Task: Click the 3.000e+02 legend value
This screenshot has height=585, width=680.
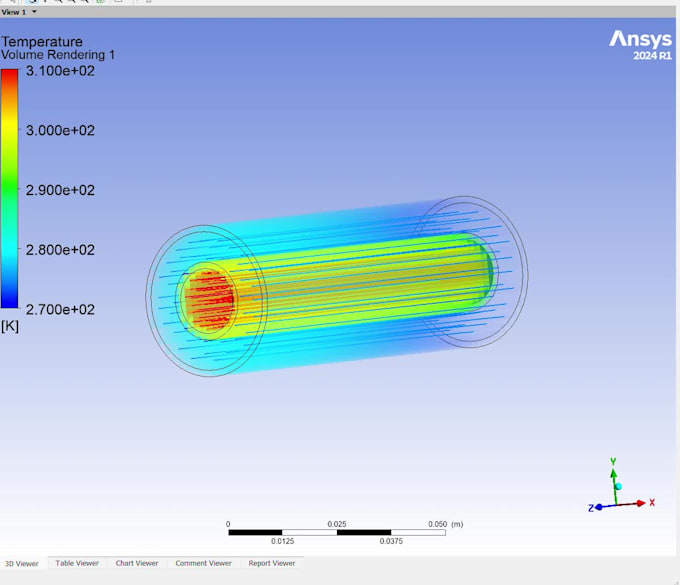Action: tap(60, 131)
